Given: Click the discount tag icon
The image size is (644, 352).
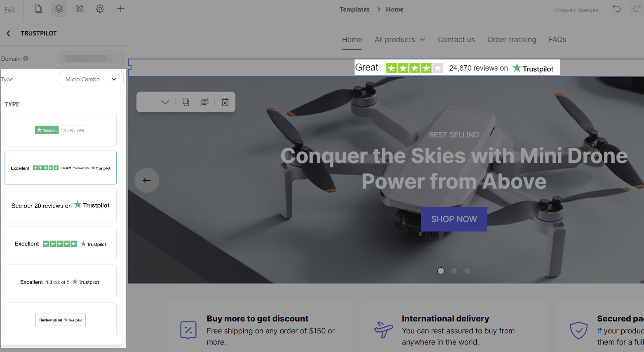Looking at the screenshot, I should click(x=188, y=330).
